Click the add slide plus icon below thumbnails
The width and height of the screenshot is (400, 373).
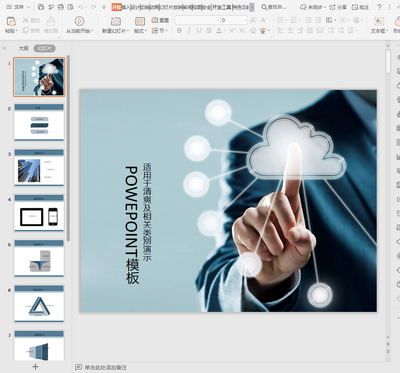click(x=36, y=367)
